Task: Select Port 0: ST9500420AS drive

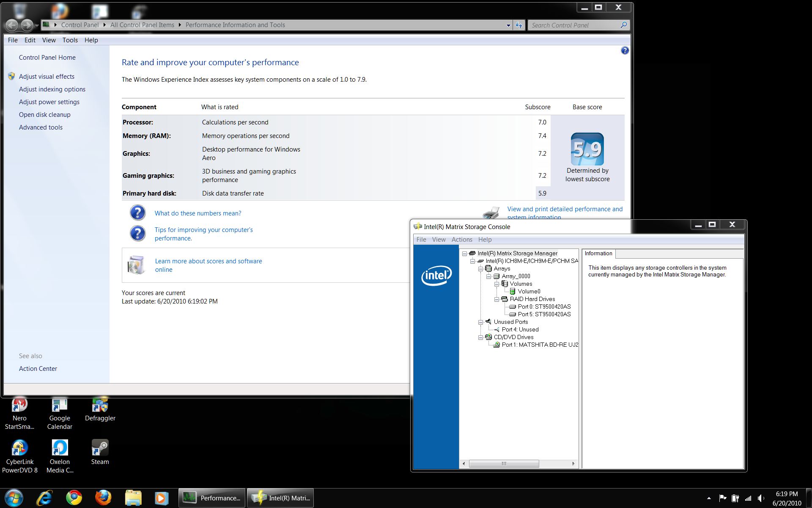Action: point(544,307)
